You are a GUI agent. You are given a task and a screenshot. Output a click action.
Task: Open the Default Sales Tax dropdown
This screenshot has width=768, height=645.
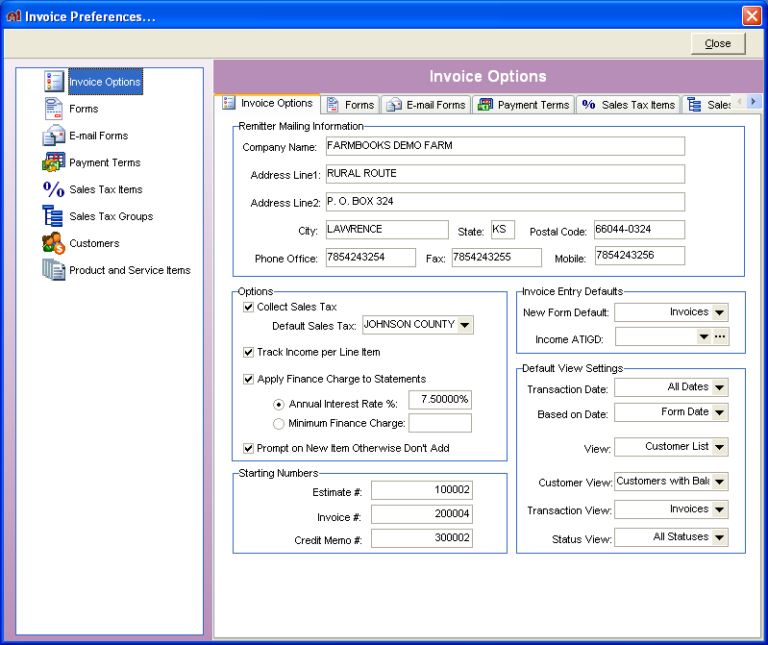(x=465, y=325)
